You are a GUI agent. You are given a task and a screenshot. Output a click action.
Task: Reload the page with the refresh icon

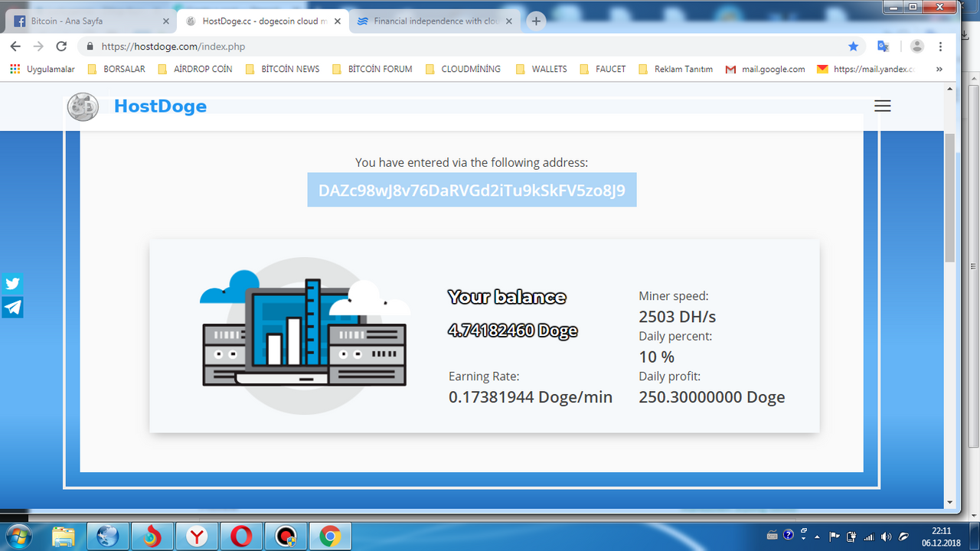tap(61, 47)
